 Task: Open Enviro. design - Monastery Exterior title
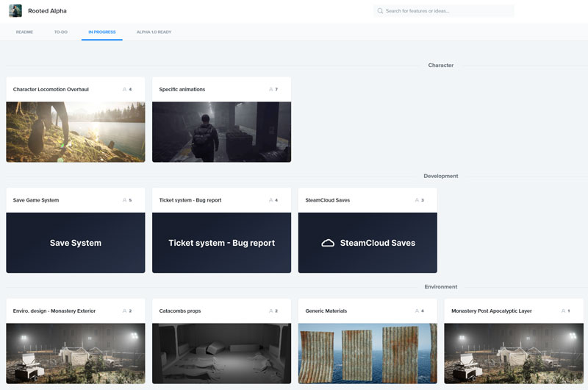[x=54, y=311]
